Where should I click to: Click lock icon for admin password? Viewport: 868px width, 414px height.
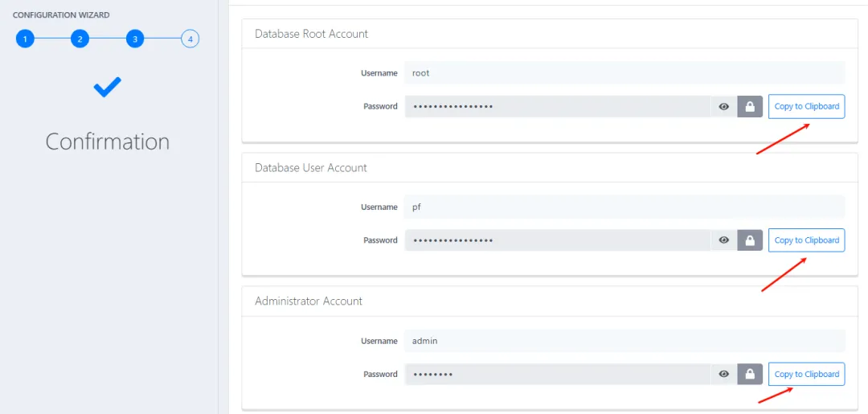[x=750, y=374]
